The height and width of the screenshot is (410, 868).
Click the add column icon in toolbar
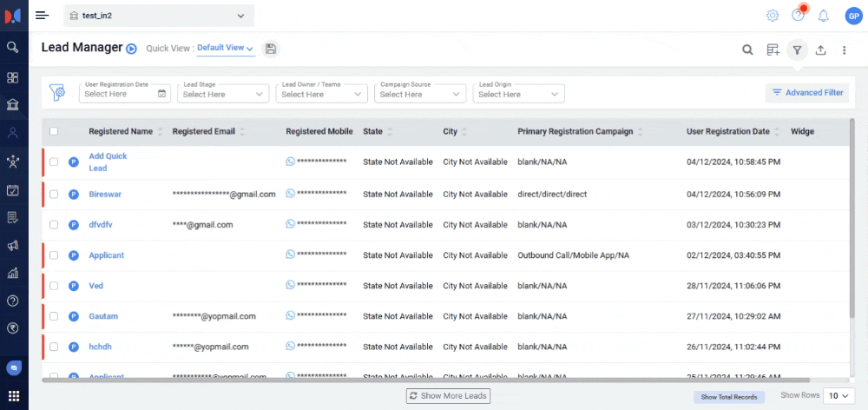click(x=773, y=50)
